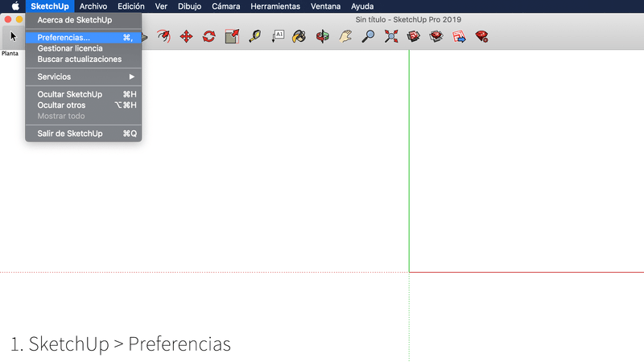
Task: Select the Scale tool
Action: point(232,36)
